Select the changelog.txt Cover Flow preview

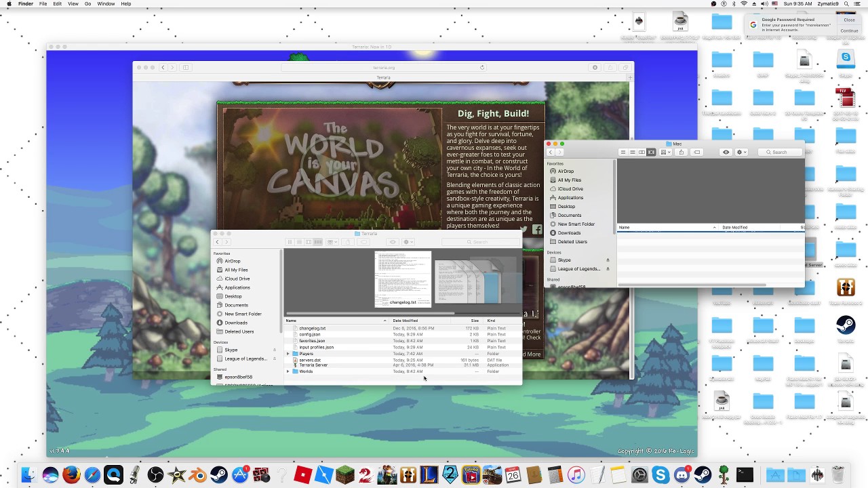coord(403,278)
